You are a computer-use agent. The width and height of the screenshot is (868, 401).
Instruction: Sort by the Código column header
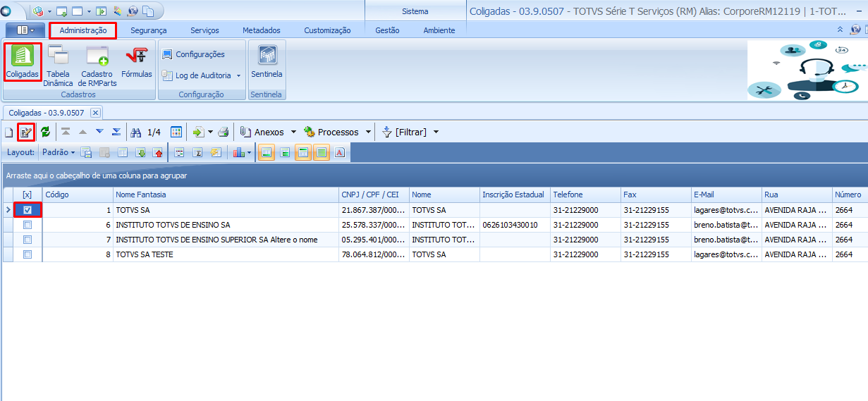[x=78, y=195]
